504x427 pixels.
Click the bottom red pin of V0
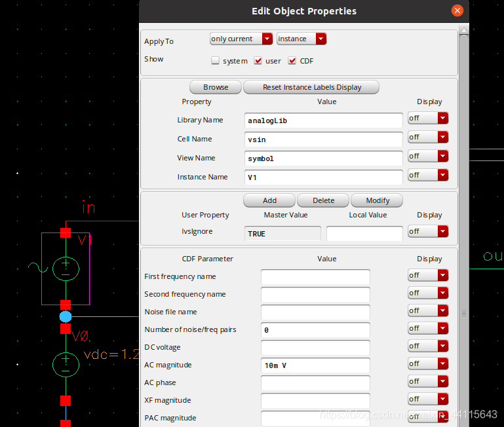[66, 401]
